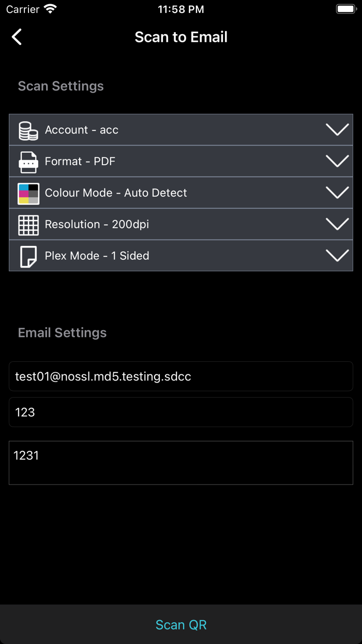362x644 pixels.
Task: Tap the back arrow icon
Action: click(17, 37)
